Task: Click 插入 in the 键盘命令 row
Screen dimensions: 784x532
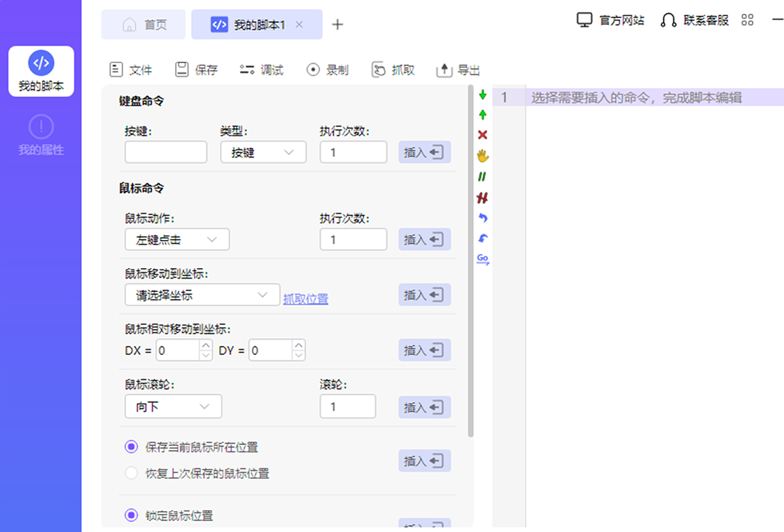Action: (424, 152)
